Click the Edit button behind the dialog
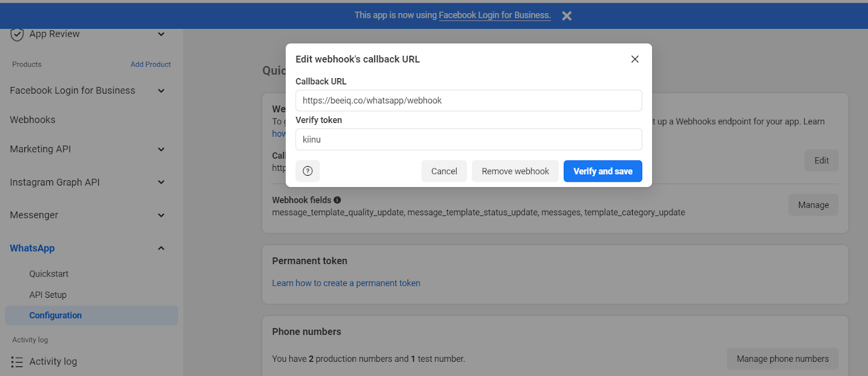The height and width of the screenshot is (376, 868). click(821, 161)
